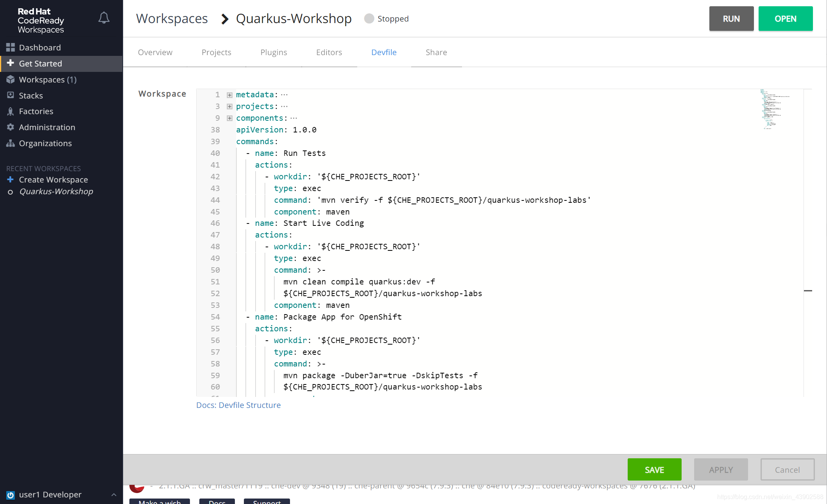Click 'type: exec' on line 49
Screen dimensions: 827x504
[x=297, y=258]
